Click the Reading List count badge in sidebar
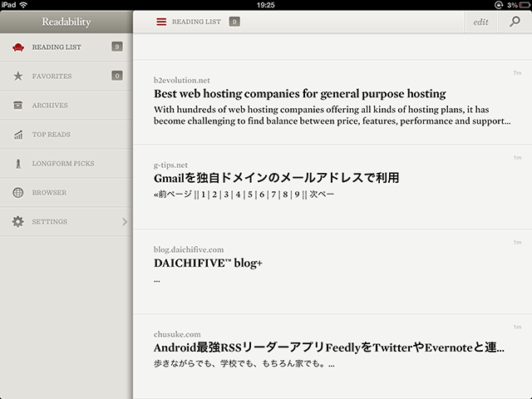Image resolution: width=532 pixels, height=399 pixels. tap(117, 47)
